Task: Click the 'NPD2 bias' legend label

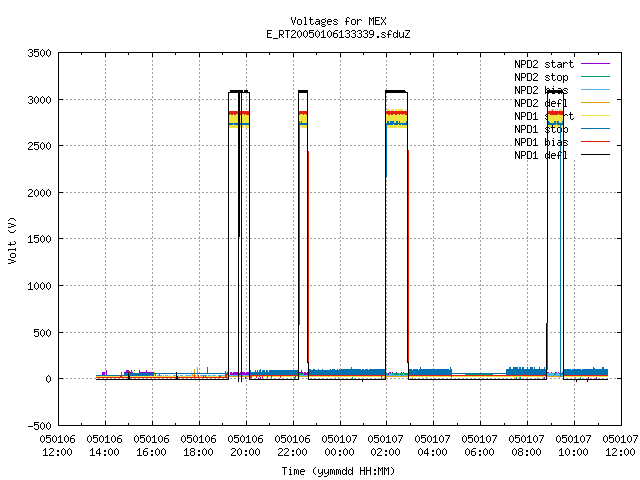Action: pos(541,90)
